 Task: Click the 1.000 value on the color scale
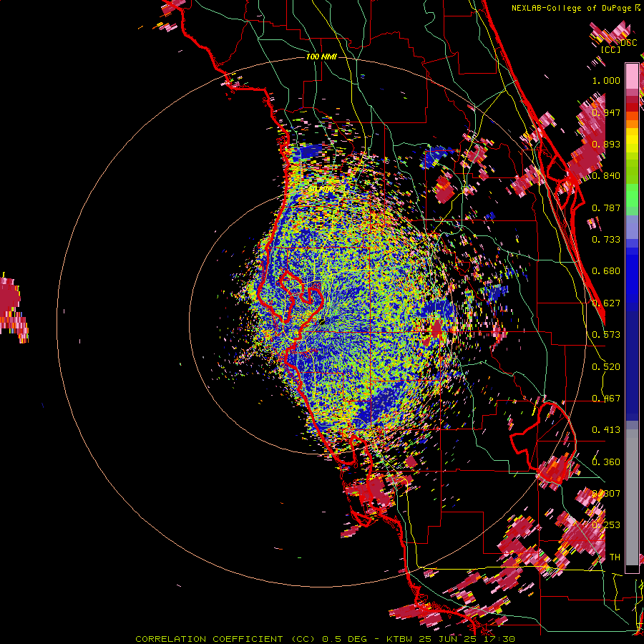click(x=606, y=80)
